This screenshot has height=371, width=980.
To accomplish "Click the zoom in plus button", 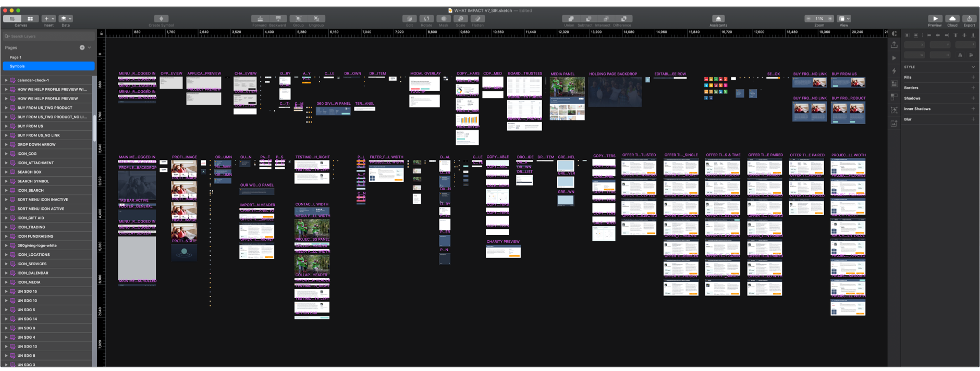I will coord(830,19).
